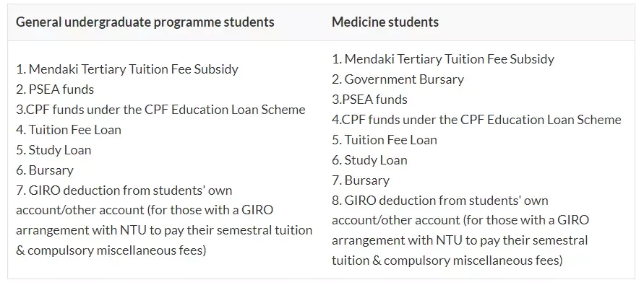Click PSEA funds in the General column
The height and width of the screenshot is (285, 644).
click(55, 89)
